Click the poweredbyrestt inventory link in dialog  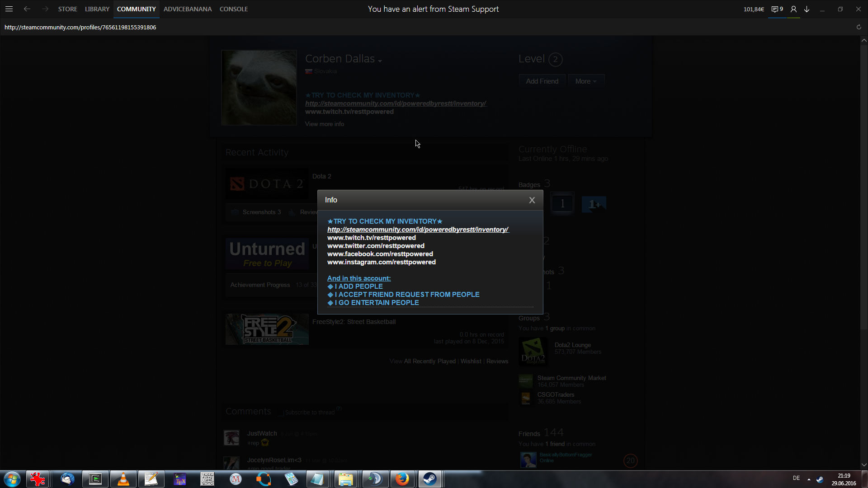pos(418,230)
